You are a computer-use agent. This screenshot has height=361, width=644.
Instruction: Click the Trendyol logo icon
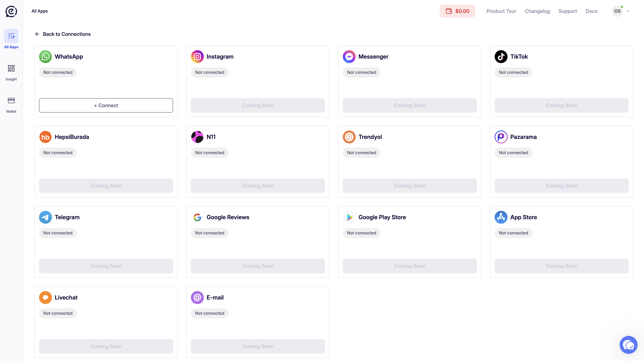point(349,137)
